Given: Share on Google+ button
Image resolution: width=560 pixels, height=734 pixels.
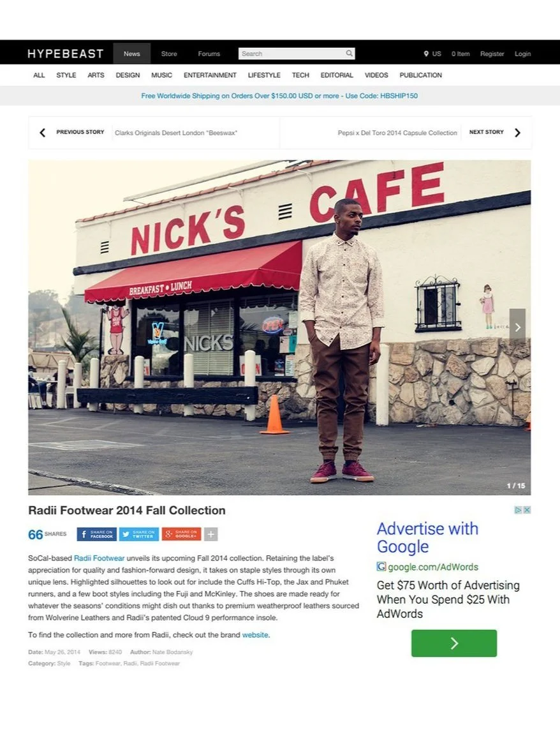Looking at the screenshot, I should coord(182,534).
